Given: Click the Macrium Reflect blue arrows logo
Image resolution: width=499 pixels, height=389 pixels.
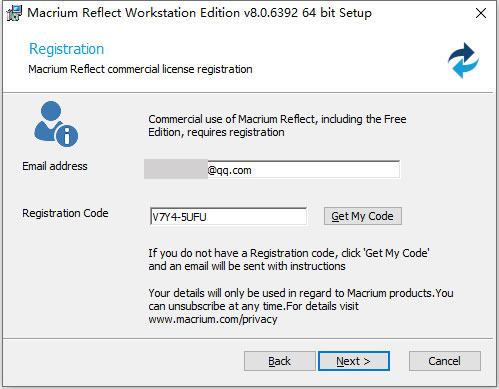Looking at the screenshot, I should (x=463, y=60).
